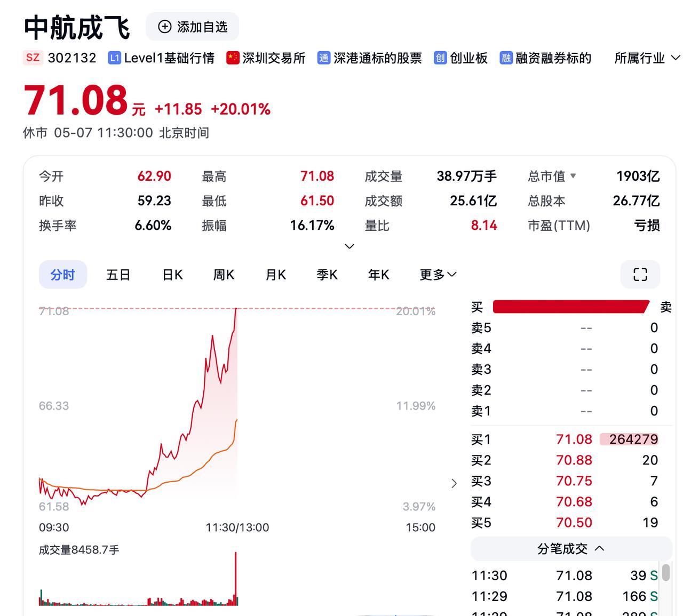The width and height of the screenshot is (683, 616).
Task: Click the 卖5 row label
Action: [481, 327]
